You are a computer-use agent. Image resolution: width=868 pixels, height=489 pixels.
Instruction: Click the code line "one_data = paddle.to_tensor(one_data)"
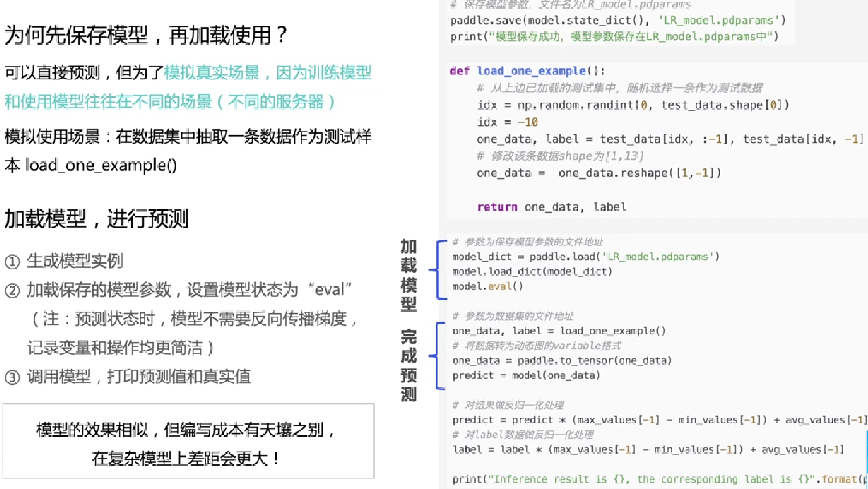tap(562, 361)
